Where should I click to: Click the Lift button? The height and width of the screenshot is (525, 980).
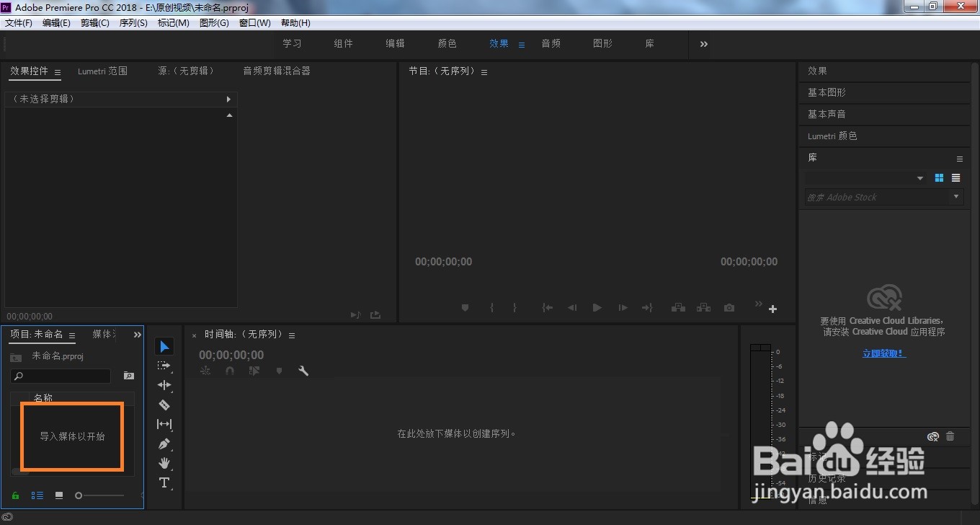coord(678,308)
